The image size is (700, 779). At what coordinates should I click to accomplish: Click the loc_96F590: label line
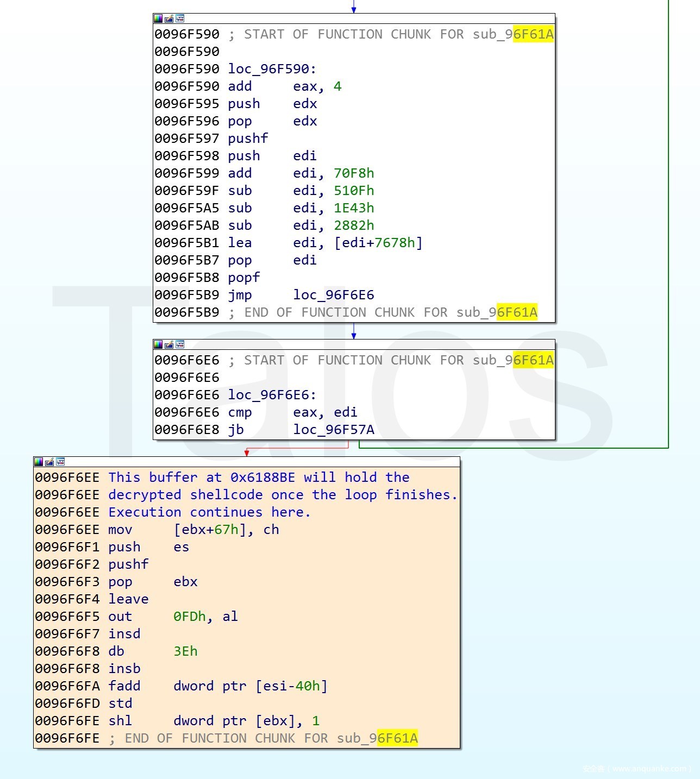coord(272,69)
